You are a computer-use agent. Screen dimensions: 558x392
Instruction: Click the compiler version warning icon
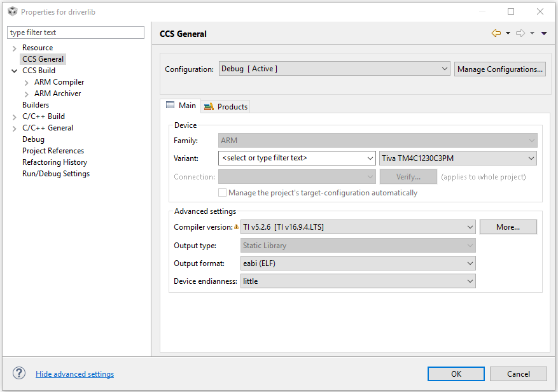[237, 227]
